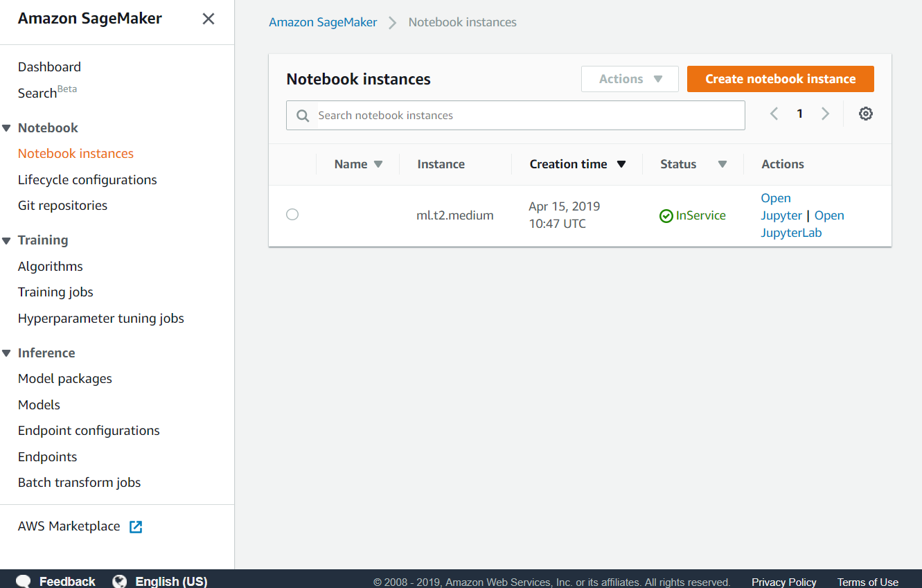Screen dimensions: 922x588
Task: Open AWS Marketplace link
Action: [x=69, y=526]
